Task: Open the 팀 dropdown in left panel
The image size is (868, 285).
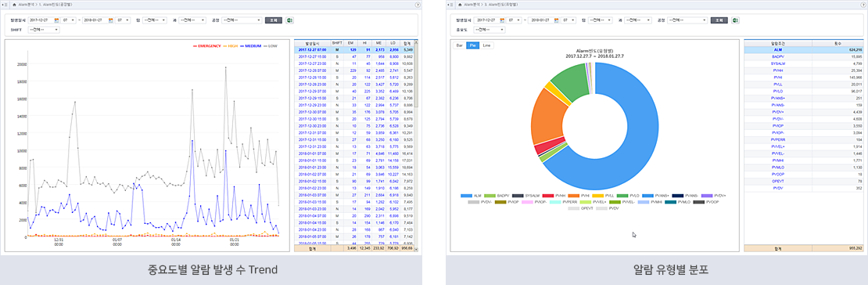Action: [x=155, y=20]
